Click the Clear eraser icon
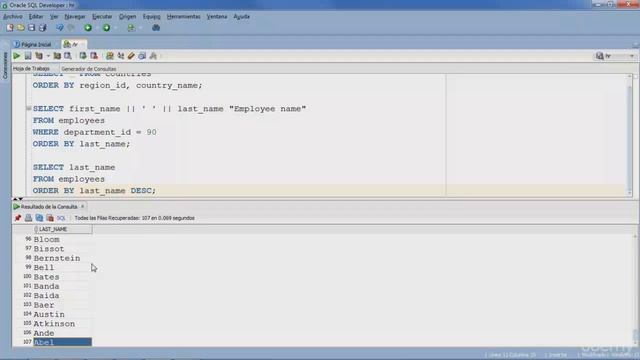 (131, 56)
